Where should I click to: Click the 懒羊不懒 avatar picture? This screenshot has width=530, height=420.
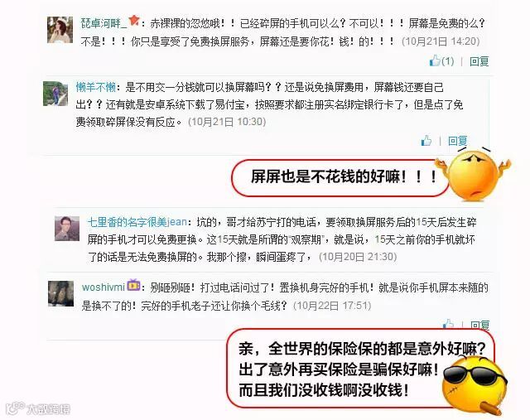(x=55, y=94)
